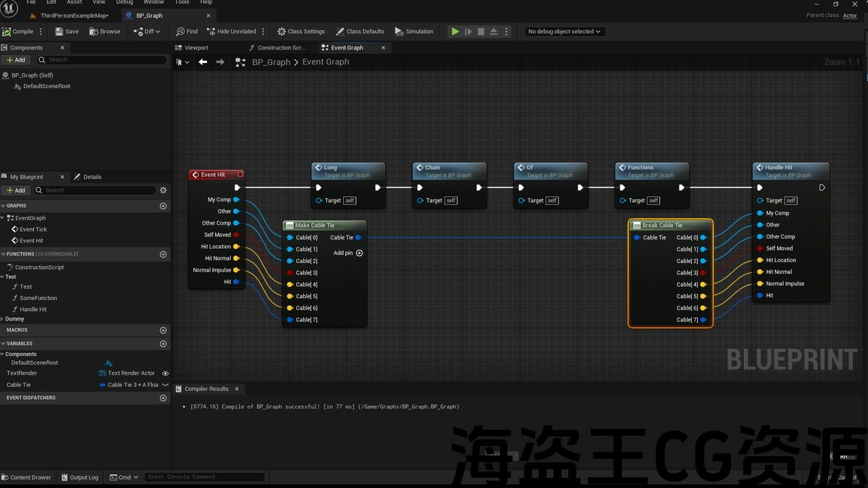The width and height of the screenshot is (868, 488).
Task: Click the Browse toolbar icon
Action: click(94, 31)
